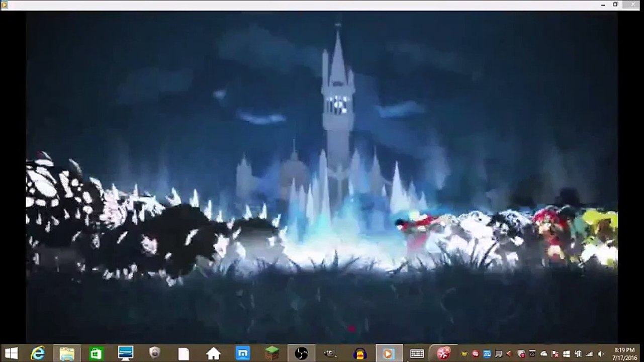Open network signal bars tray icon
644x362 pixels.
tap(589, 354)
